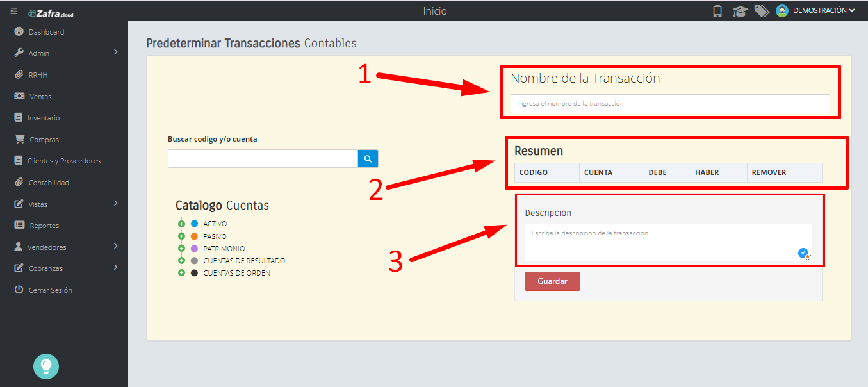Image resolution: width=868 pixels, height=387 pixels.
Task: Click the Dashboard gauge icon
Action: pos(19,31)
